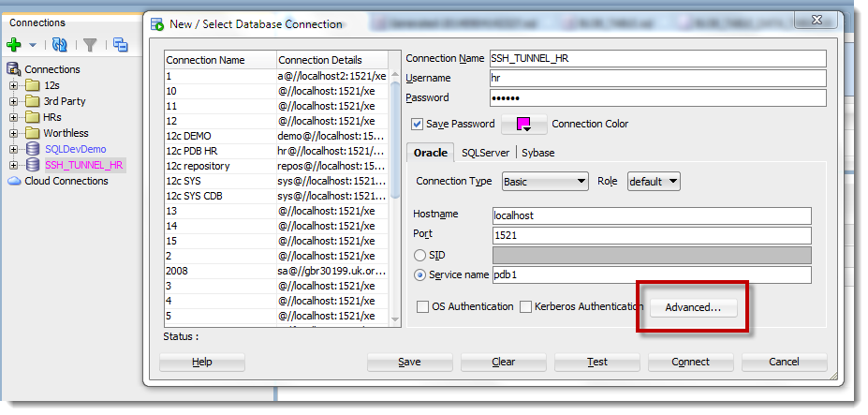Select connection named 15 in the list
Image resolution: width=868 pixels, height=415 pixels.
pos(276,241)
